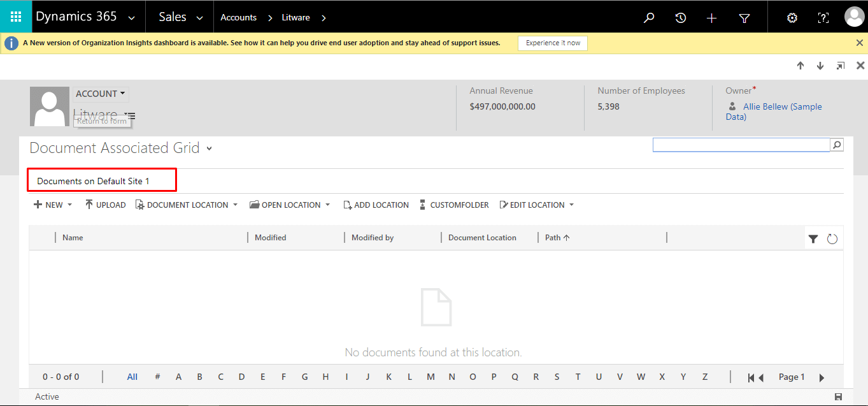Dismiss the Organization Insights notification bar

coord(860,43)
